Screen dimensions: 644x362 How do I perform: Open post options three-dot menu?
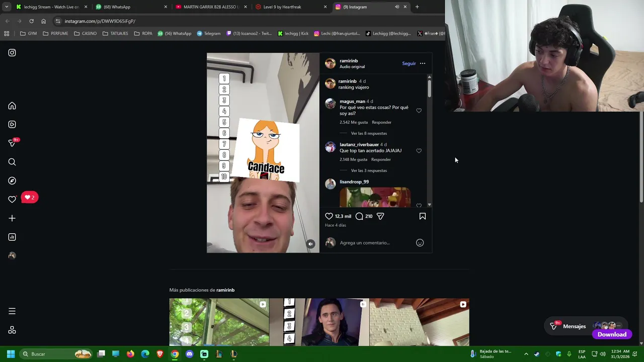click(423, 63)
